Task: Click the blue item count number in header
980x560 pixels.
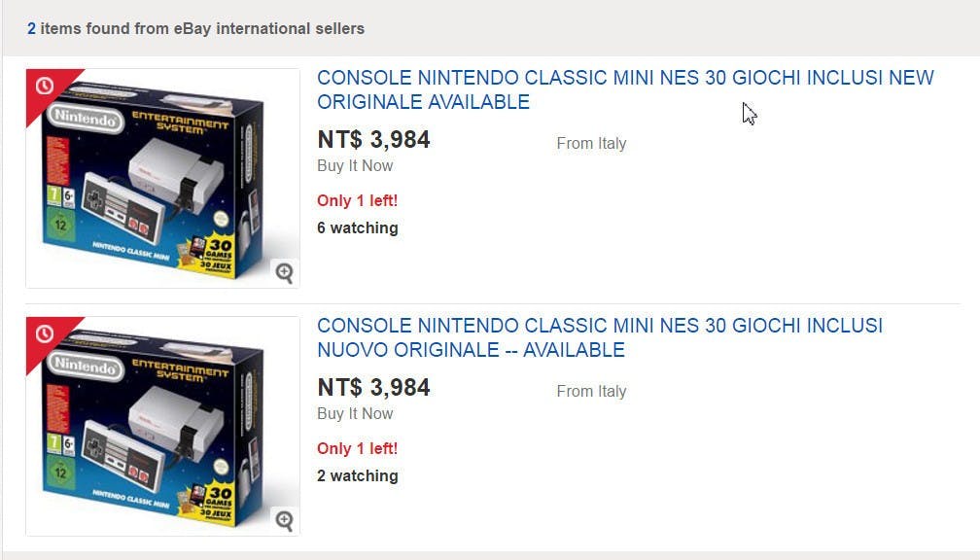Action: tap(31, 29)
